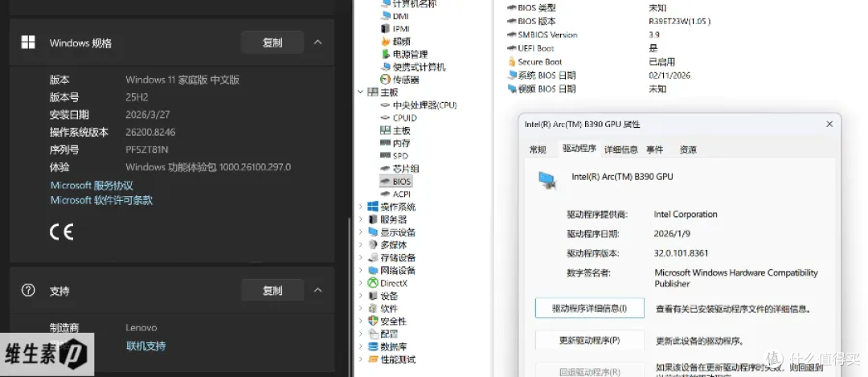
Task: Select the 中央处理器(CPU) tree icon
Action: pyautogui.click(x=385, y=105)
